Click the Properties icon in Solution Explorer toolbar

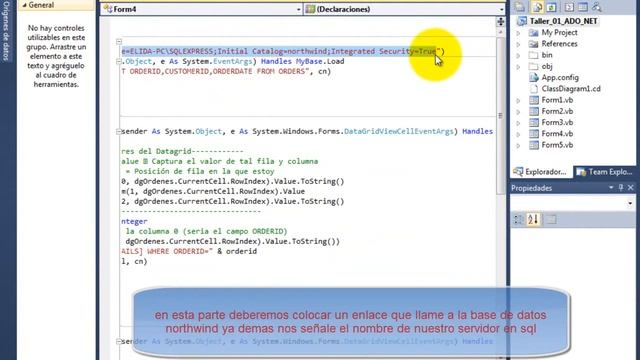520,7
